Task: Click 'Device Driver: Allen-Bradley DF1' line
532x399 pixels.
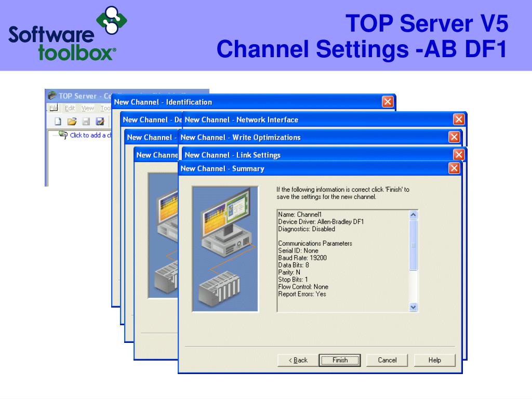Action: [x=321, y=221]
